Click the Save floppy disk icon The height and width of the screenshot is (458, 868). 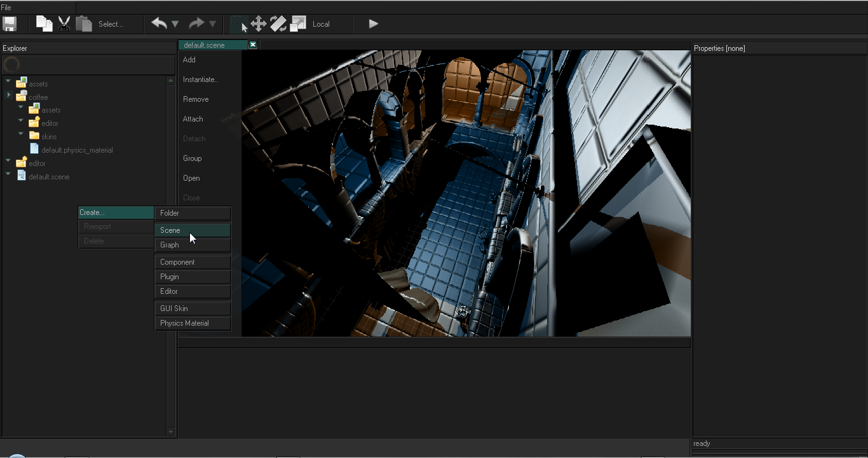click(x=10, y=24)
